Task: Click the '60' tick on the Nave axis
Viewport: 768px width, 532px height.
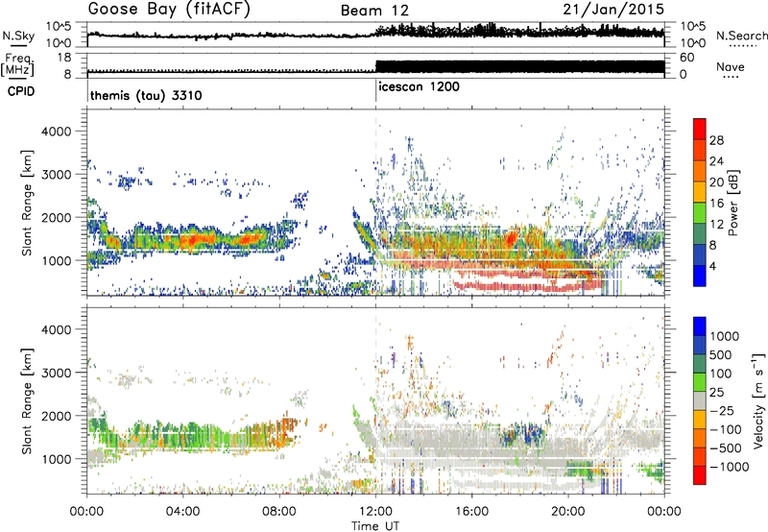Action: point(687,58)
